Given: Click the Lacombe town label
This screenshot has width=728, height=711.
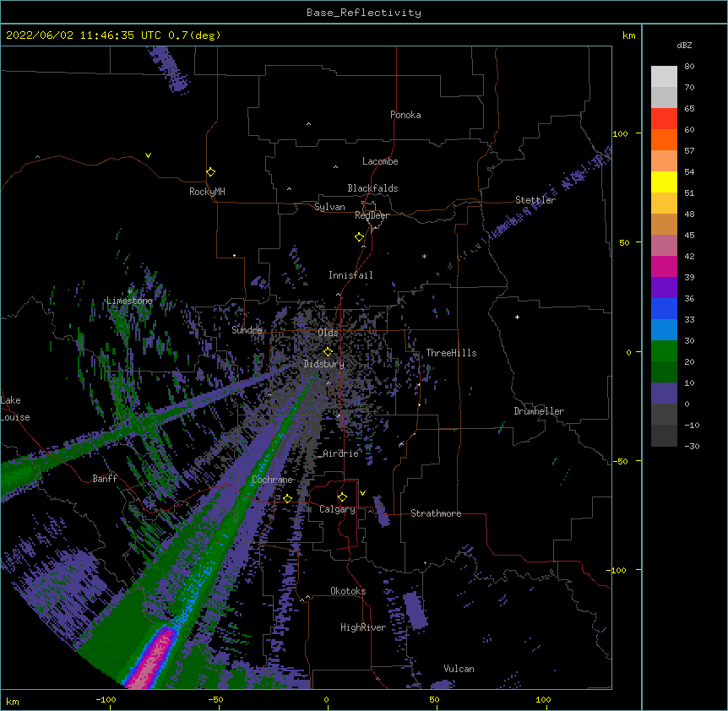Looking at the screenshot, I should [x=380, y=161].
